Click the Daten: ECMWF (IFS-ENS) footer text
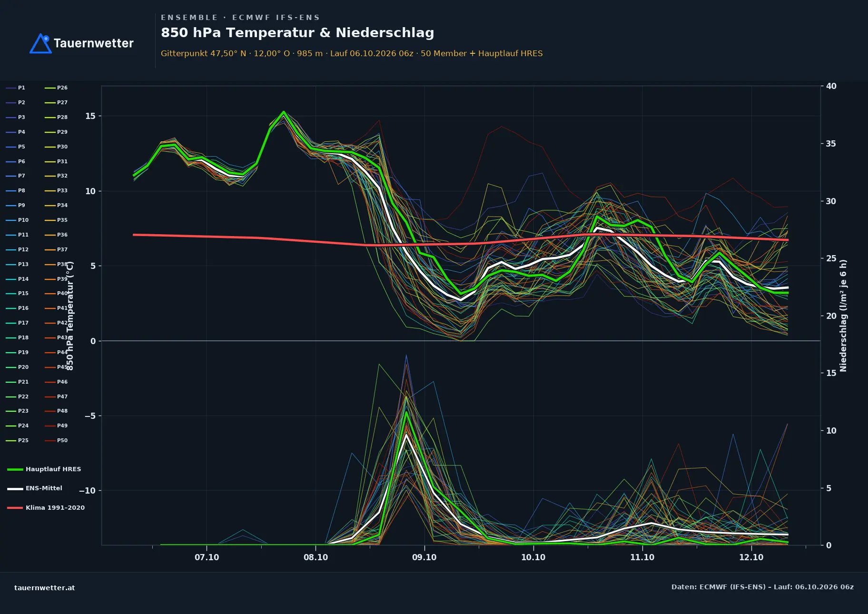Viewport: 868px width, 614px height. tap(762, 587)
